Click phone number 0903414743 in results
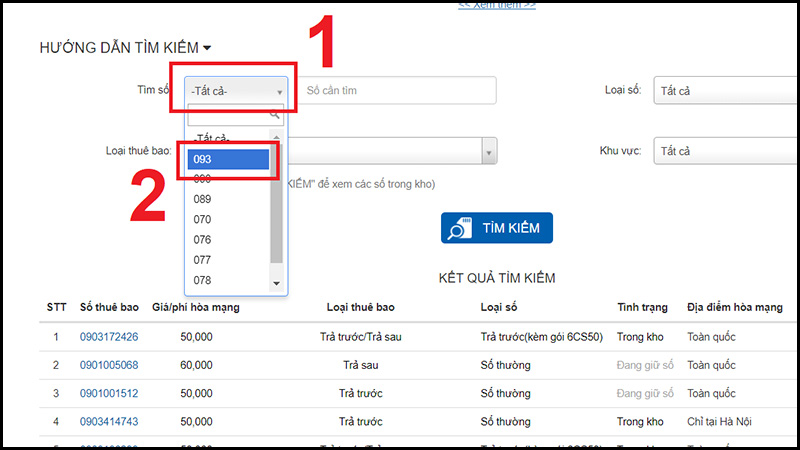Screen dimensions: 800x450 (109, 422)
